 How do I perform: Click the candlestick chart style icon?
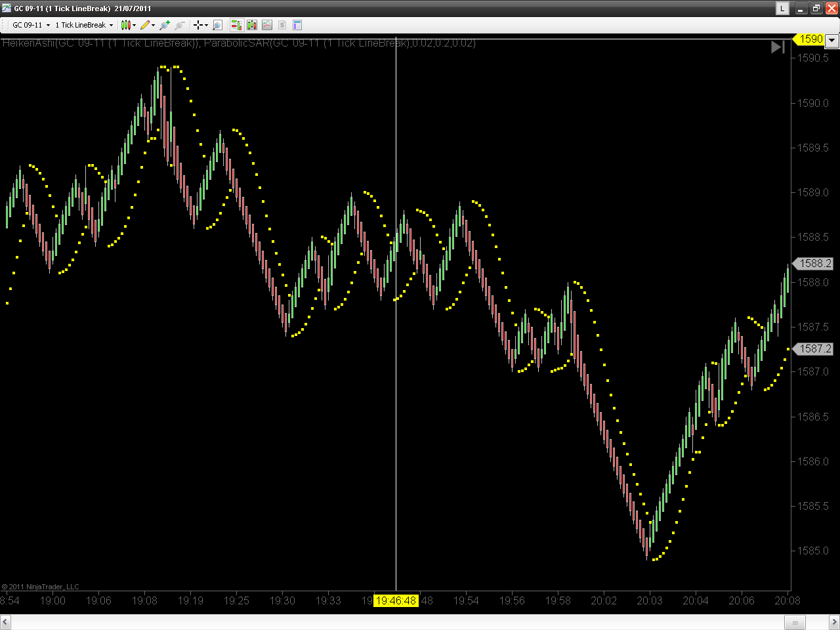point(125,25)
